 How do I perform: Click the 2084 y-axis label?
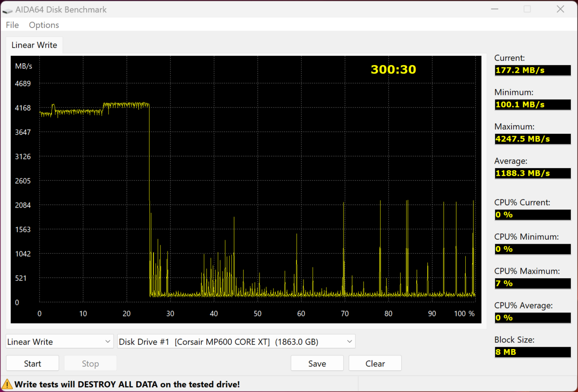[23, 205]
